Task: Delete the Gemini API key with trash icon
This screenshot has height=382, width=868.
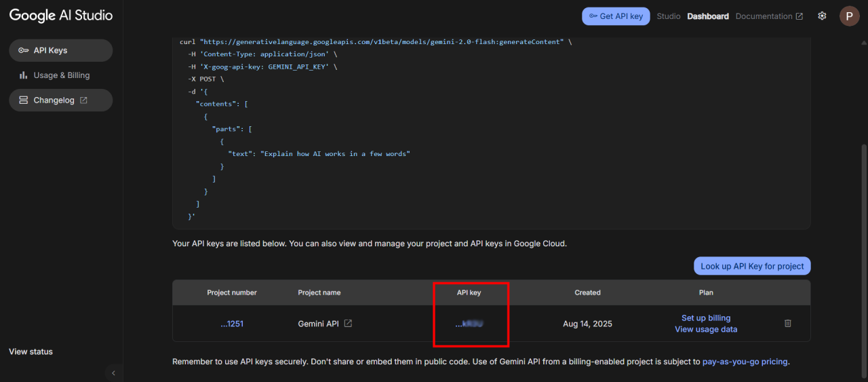Action: (x=788, y=324)
